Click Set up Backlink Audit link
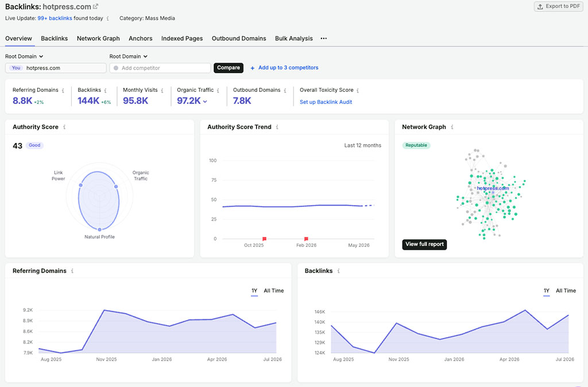Viewport: 588px width, 387px height. point(326,102)
